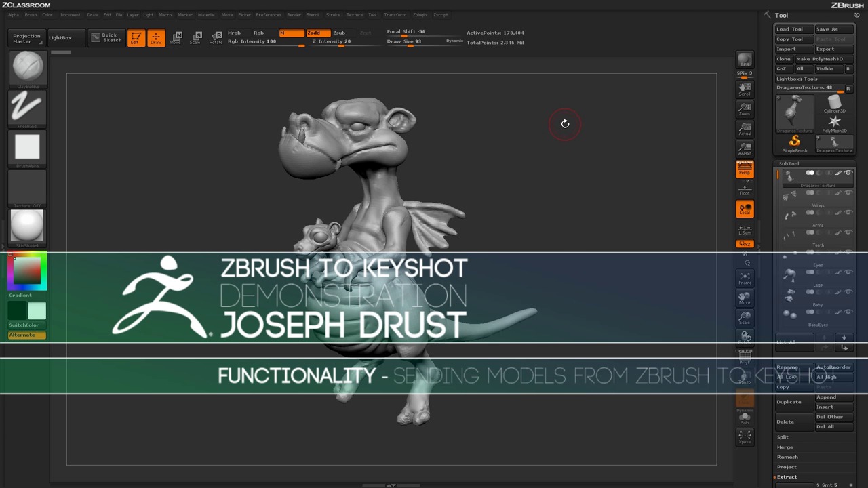This screenshot has height=488, width=868.
Task: Collapse the SubTool section header
Action: pyautogui.click(x=789, y=163)
